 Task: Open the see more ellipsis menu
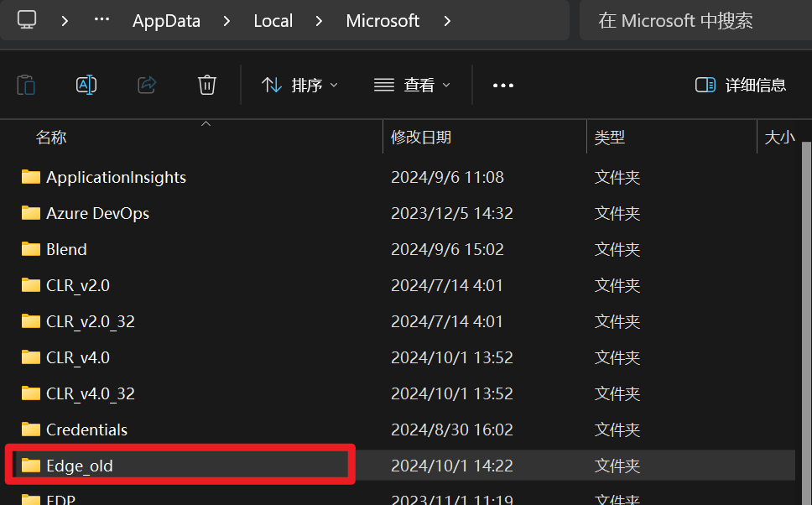(502, 85)
